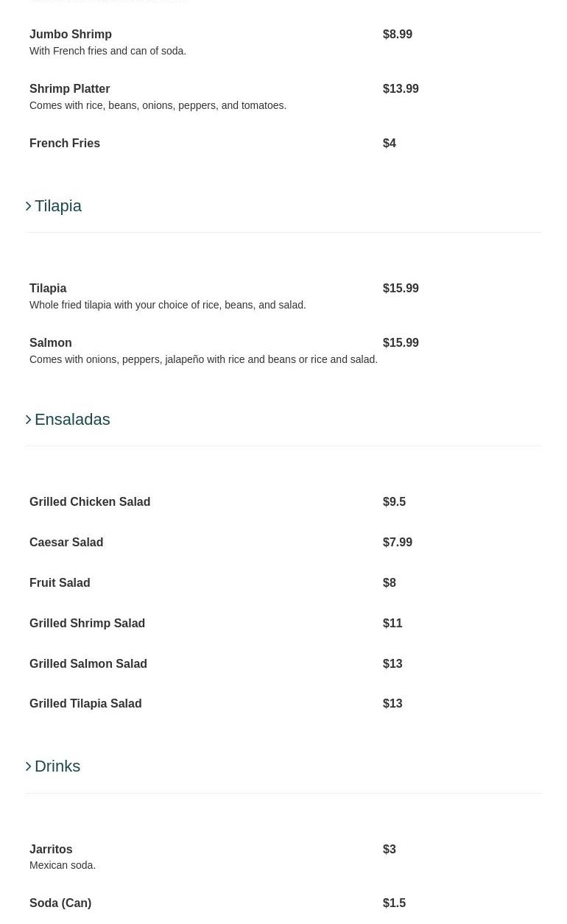Screen dimensions: 567x924
Task: Pick the Salmon menu item
Action: (51, 343)
